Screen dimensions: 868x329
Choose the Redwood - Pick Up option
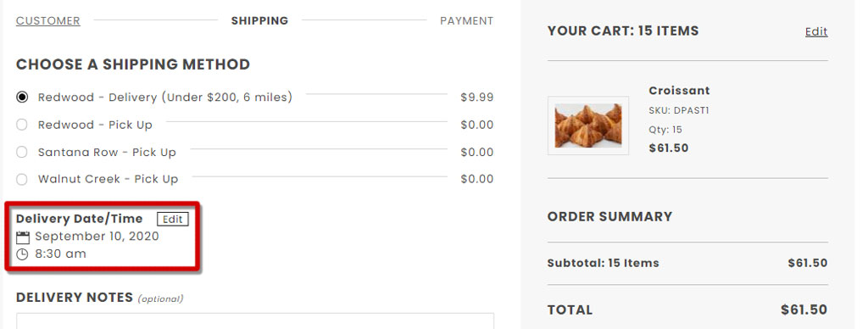[21, 125]
